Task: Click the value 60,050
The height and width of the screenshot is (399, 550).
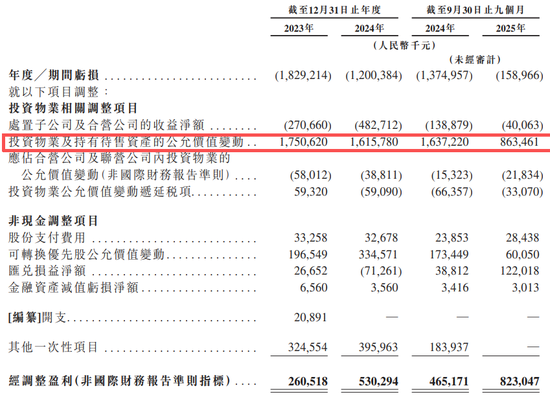Action: pyautogui.click(x=523, y=254)
